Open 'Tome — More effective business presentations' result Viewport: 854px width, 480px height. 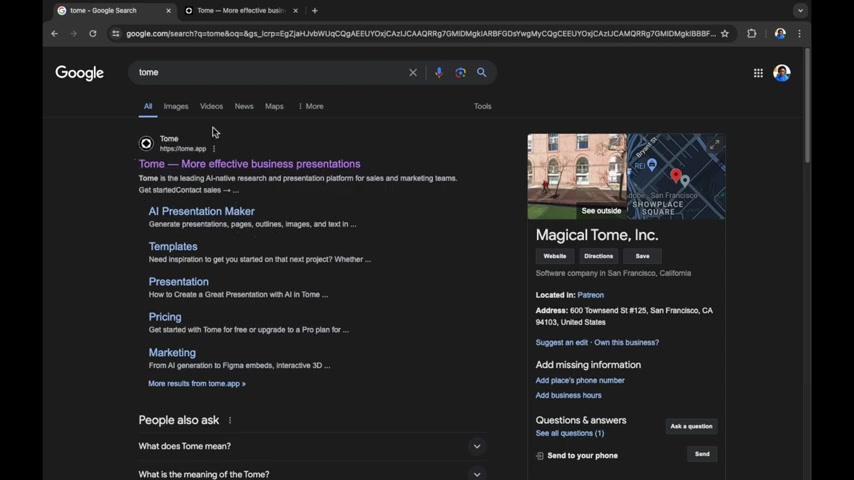point(249,164)
